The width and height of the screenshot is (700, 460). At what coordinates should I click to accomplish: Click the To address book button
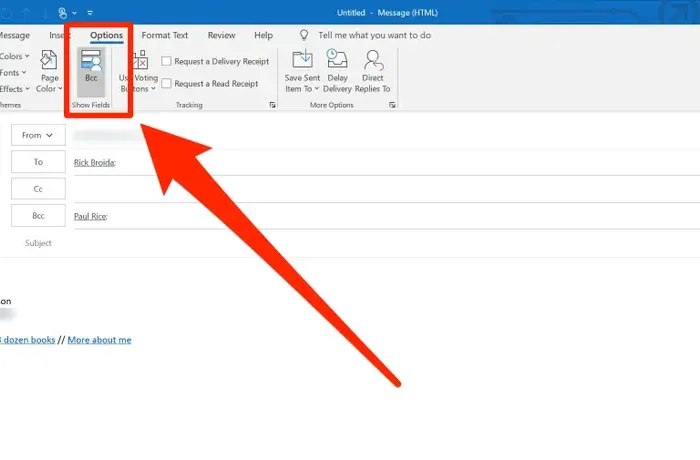click(38, 162)
